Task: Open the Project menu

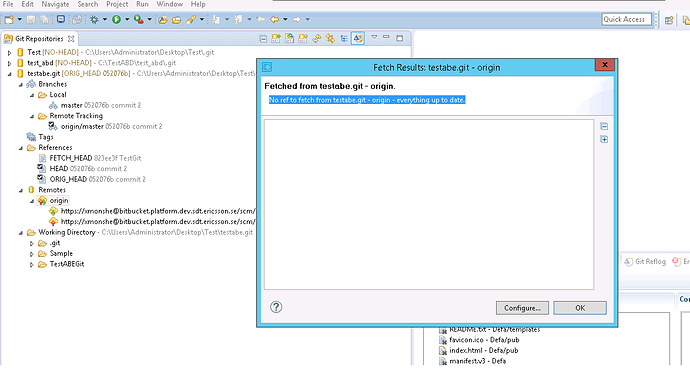Action: click(x=117, y=4)
